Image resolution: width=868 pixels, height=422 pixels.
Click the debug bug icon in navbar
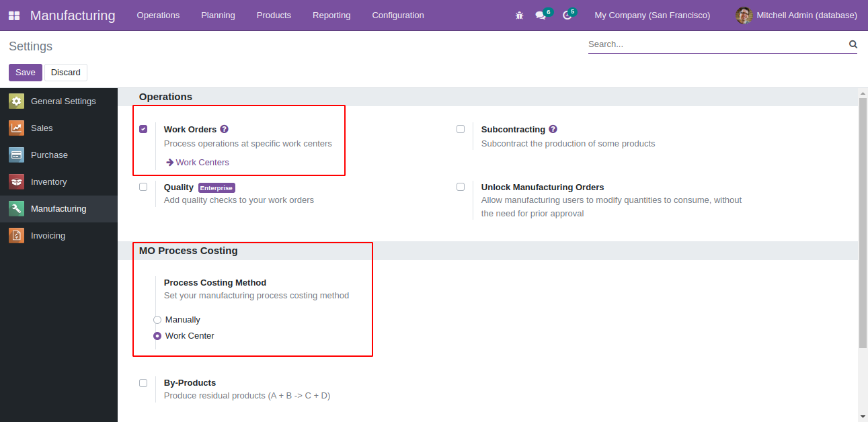[x=519, y=15]
